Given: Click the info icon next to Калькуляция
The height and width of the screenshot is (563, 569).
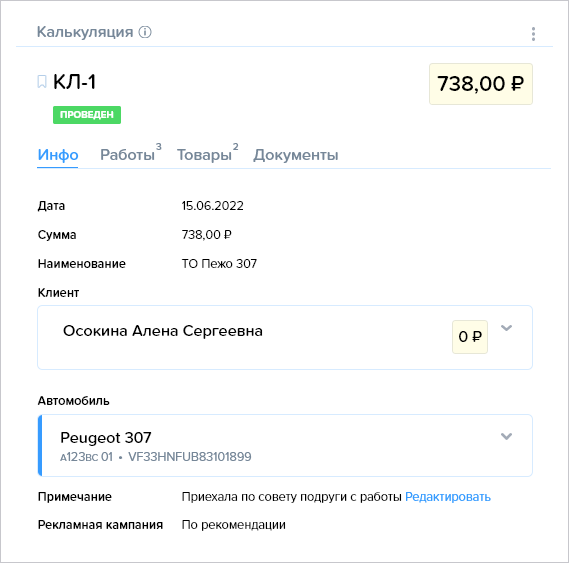Looking at the screenshot, I should pyautogui.click(x=145, y=32).
